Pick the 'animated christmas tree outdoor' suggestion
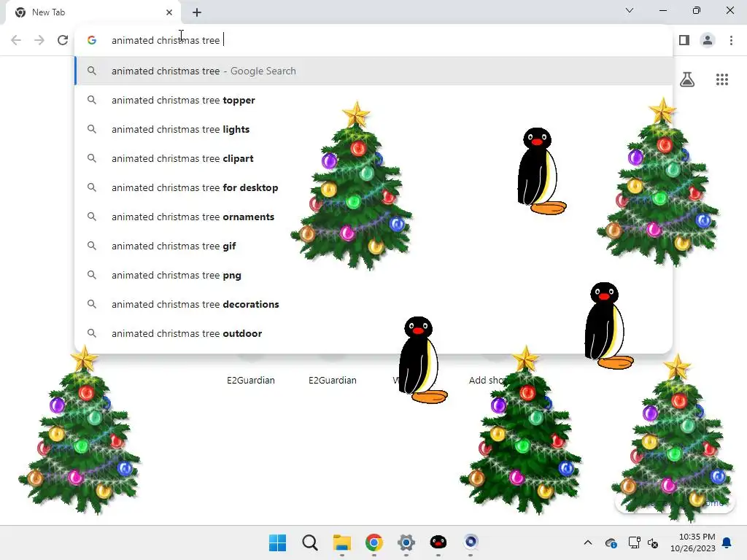This screenshot has width=747, height=560. point(374,333)
